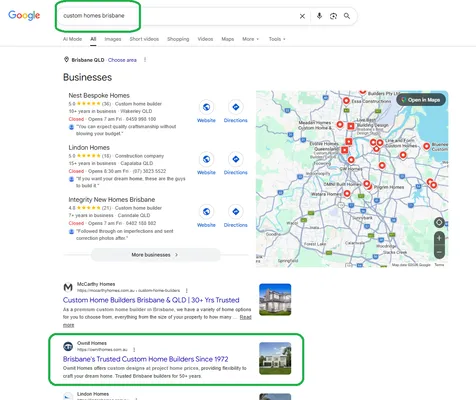Switch to Maps tab

coord(228,39)
